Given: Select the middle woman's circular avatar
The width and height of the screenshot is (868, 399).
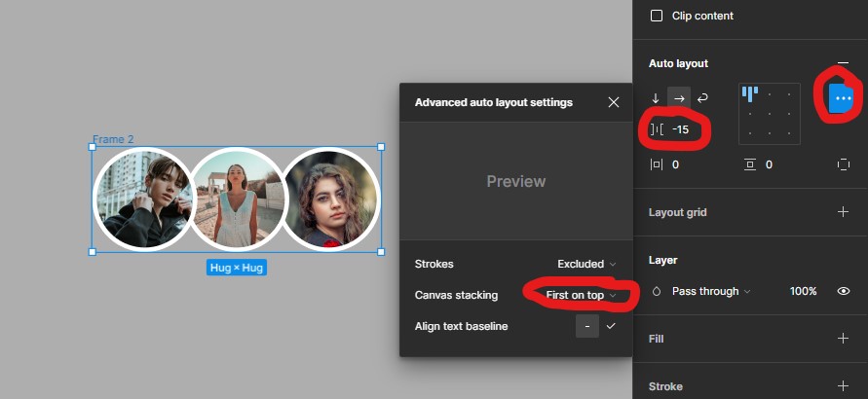Looking at the screenshot, I should tap(237, 199).
